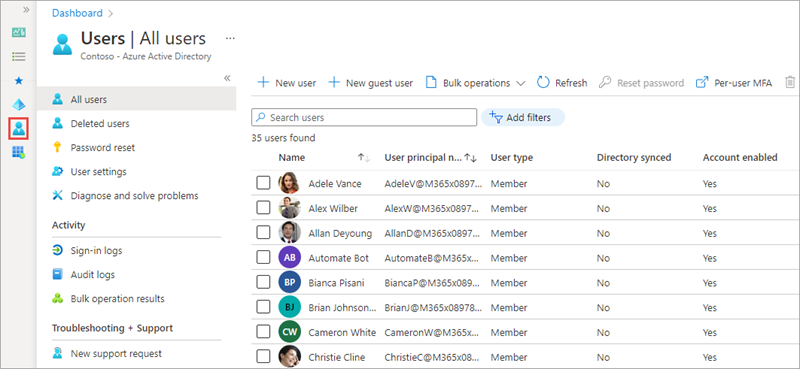The width and height of the screenshot is (800, 369).
Task: Expand the portal sidebar with double chevron
Action: 26,10
